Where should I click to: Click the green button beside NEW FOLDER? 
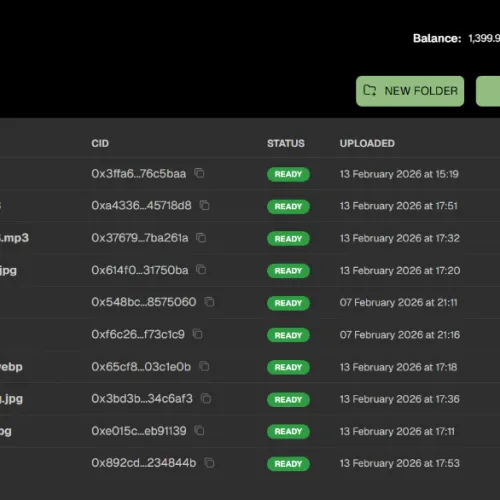[x=488, y=91]
